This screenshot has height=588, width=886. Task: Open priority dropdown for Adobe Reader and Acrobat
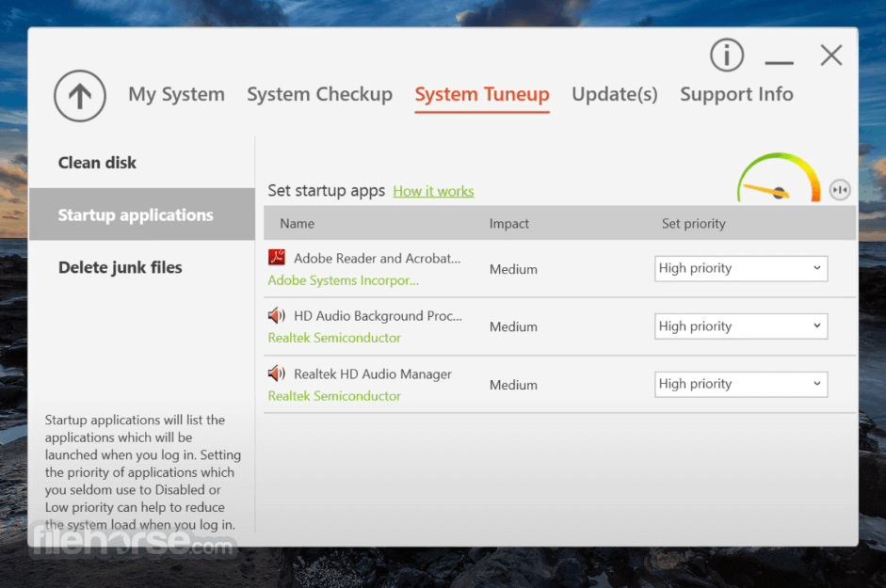point(741,268)
